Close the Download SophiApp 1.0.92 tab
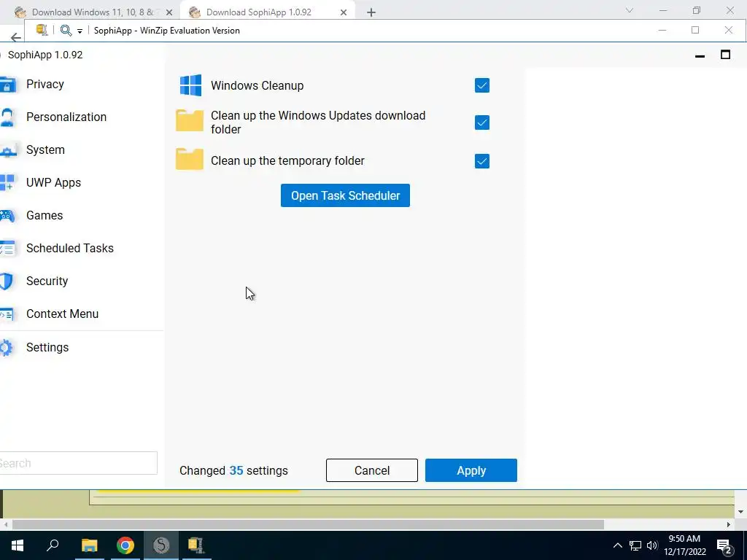The width and height of the screenshot is (747, 560). point(343,12)
